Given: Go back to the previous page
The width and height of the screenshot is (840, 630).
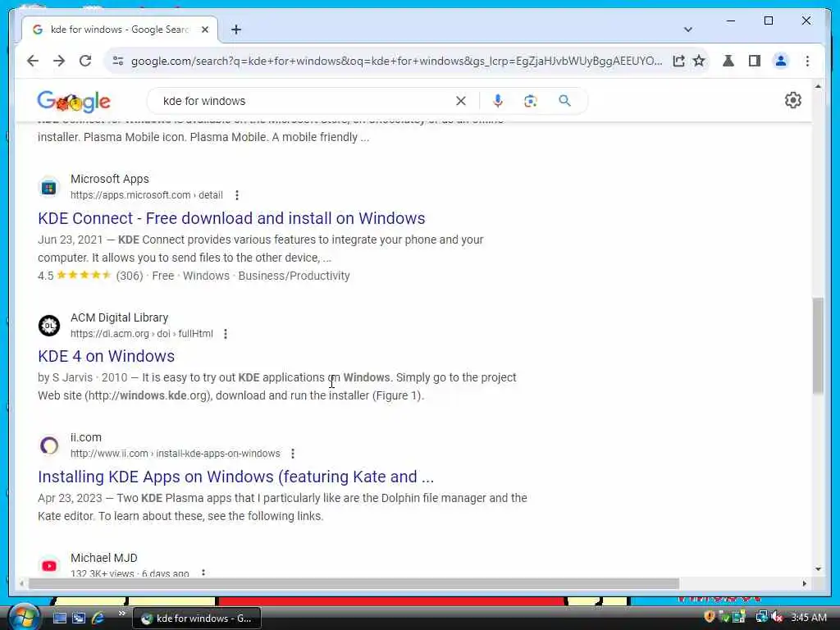Looking at the screenshot, I should tap(33, 61).
